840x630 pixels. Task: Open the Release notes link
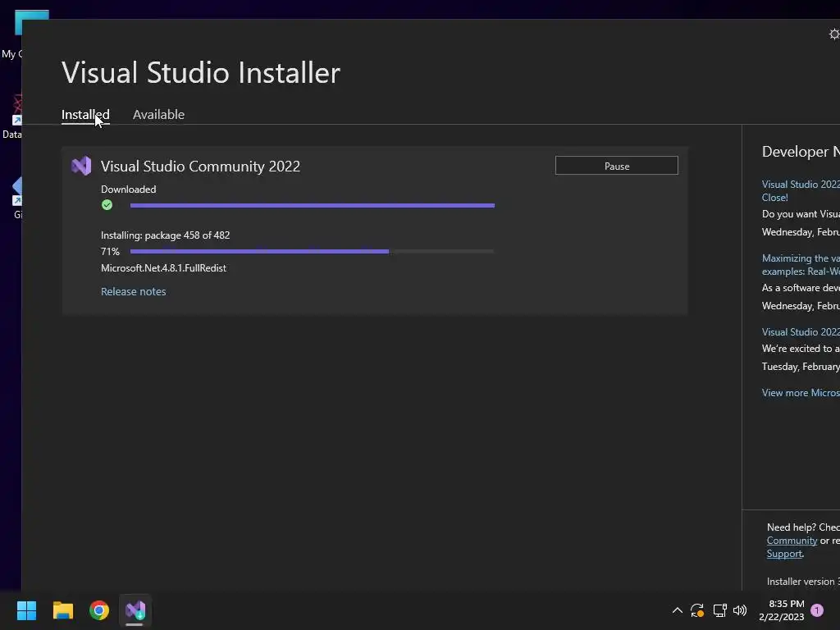(134, 291)
